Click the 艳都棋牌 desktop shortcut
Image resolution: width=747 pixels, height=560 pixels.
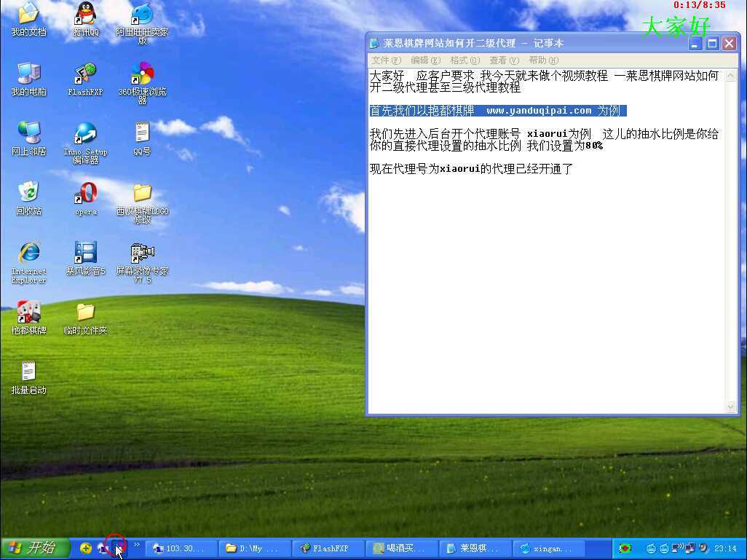[28, 313]
